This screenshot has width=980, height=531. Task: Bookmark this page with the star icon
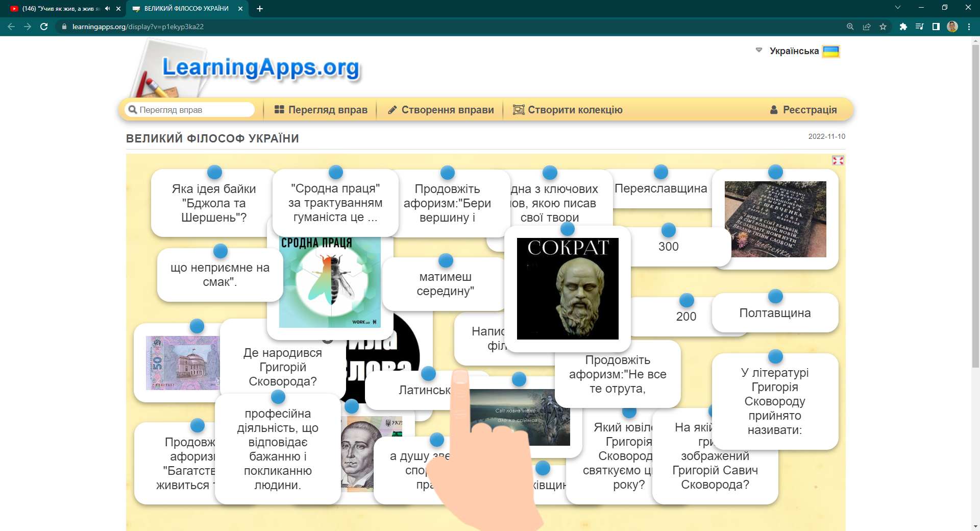tap(883, 27)
